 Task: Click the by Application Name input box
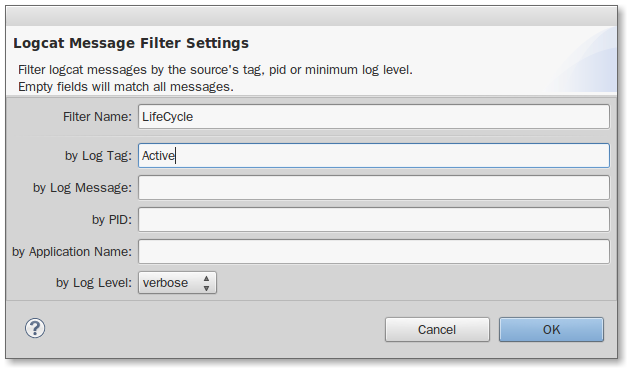click(x=373, y=252)
